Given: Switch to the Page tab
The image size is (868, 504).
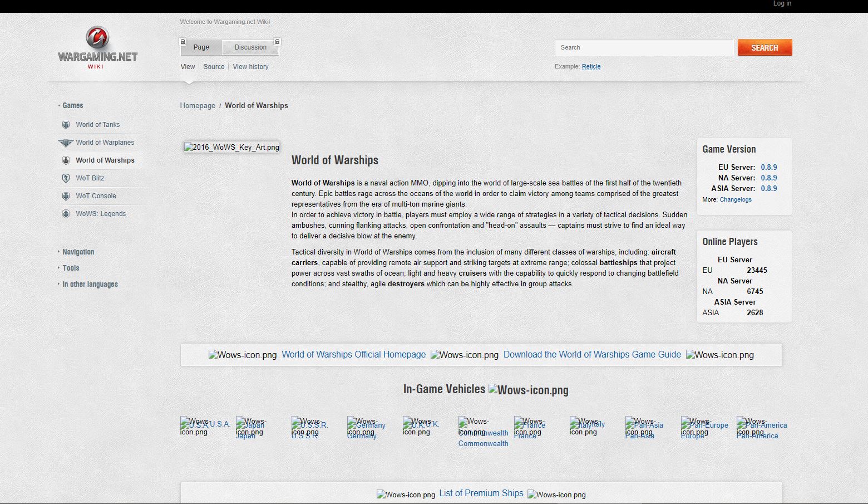Looking at the screenshot, I should pyautogui.click(x=201, y=47).
